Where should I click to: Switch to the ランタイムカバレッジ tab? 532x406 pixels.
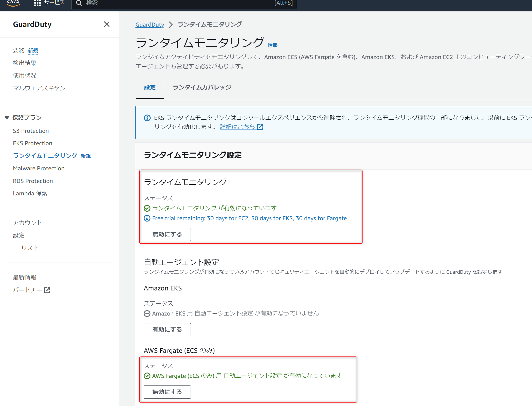[202, 87]
